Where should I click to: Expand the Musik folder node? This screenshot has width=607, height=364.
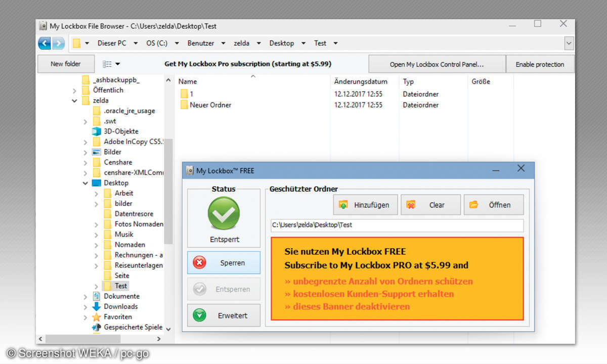[x=96, y=235]
